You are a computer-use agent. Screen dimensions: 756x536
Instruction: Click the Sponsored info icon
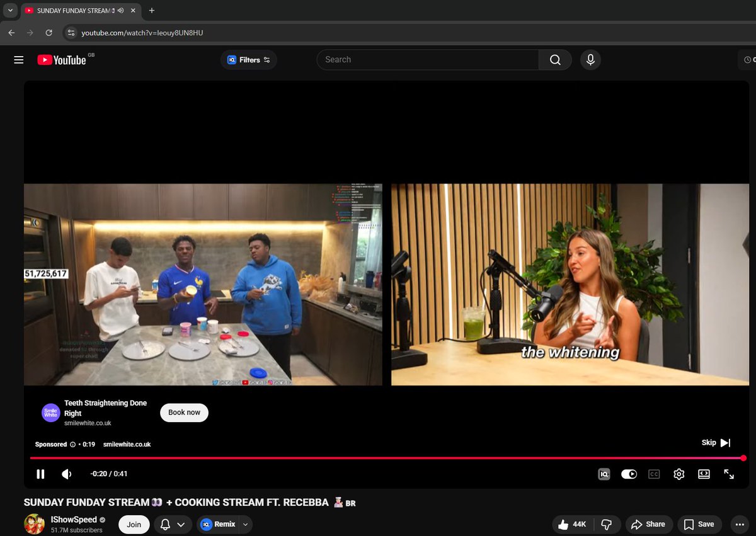click(73, 444)
